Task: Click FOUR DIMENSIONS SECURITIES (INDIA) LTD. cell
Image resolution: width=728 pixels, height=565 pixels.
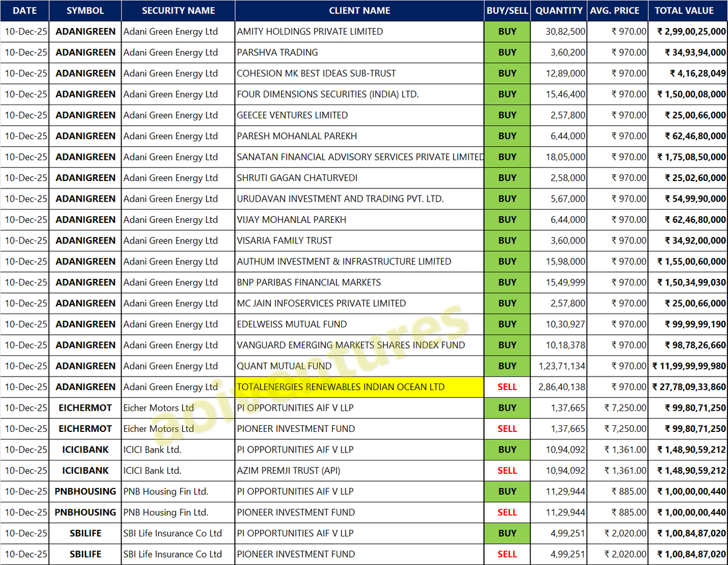Action: click(x=359, y=94)
